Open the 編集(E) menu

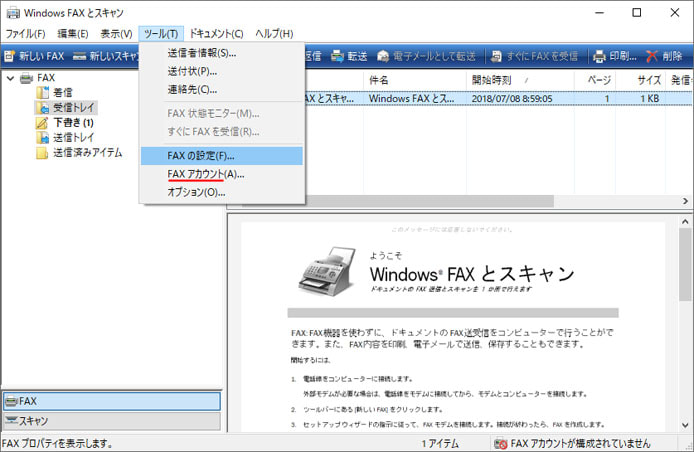(73, 34)
